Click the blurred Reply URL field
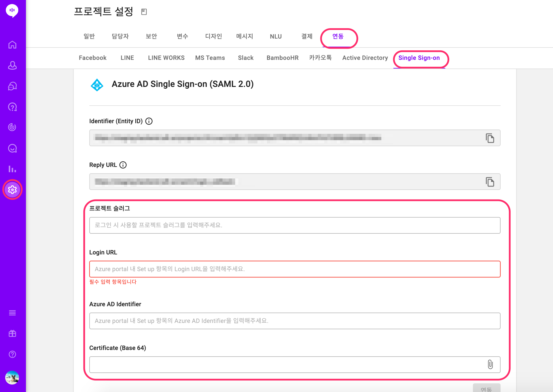The height and width of the screenshot is (392, 553). 295,182
